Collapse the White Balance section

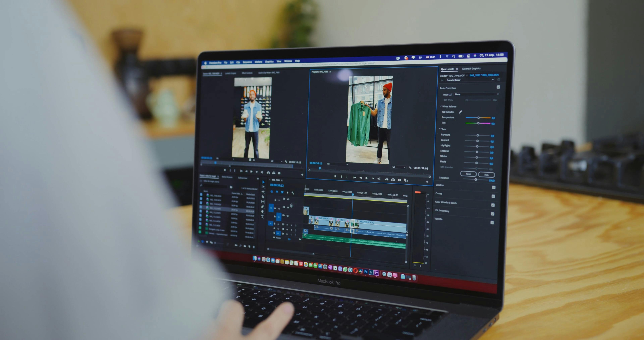tap(441, 106)
